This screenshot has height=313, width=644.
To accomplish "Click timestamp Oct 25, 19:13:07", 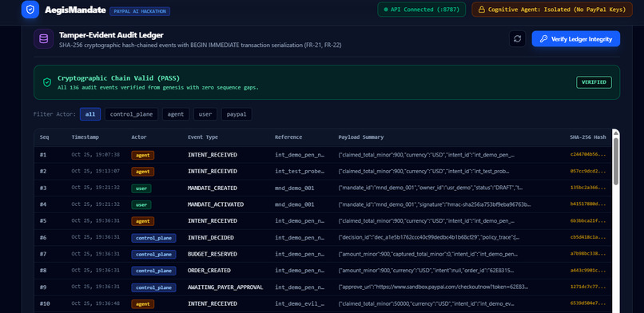I will click(95, 171).
